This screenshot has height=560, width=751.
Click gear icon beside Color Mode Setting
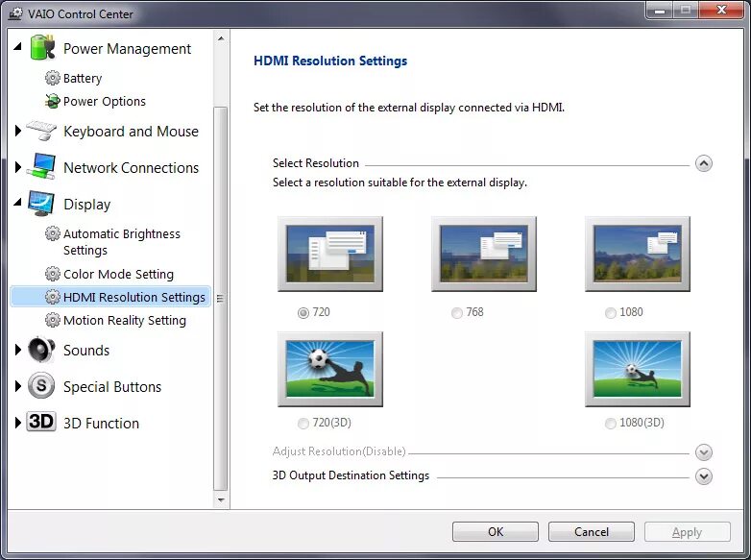click(x=52, y=274)
